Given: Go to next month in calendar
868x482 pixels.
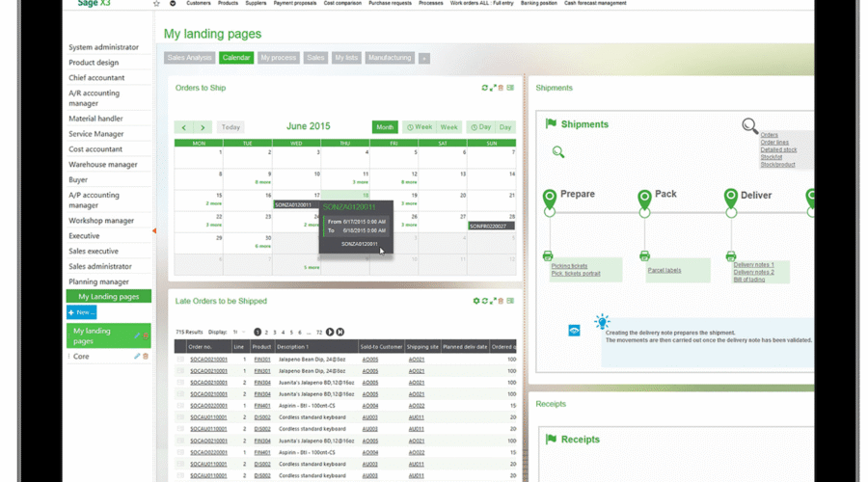Looking at the screenshot, I should (x=203, y=127).
